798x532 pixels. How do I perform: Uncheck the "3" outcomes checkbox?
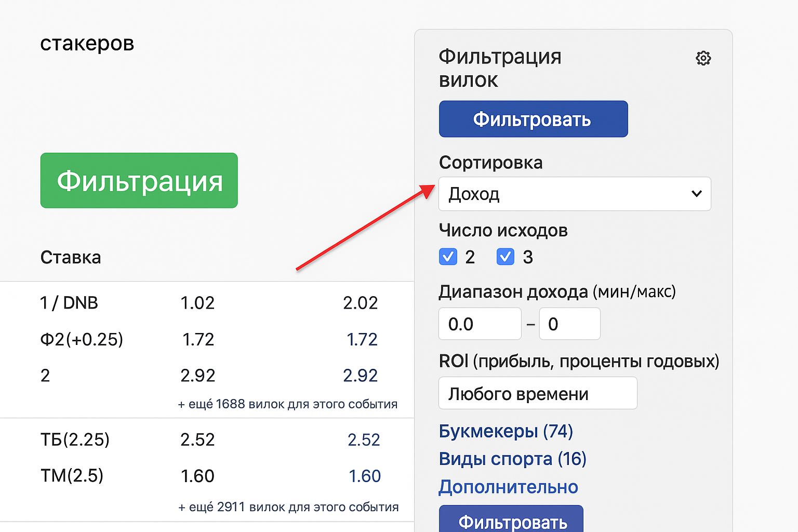tap(505, 257)
